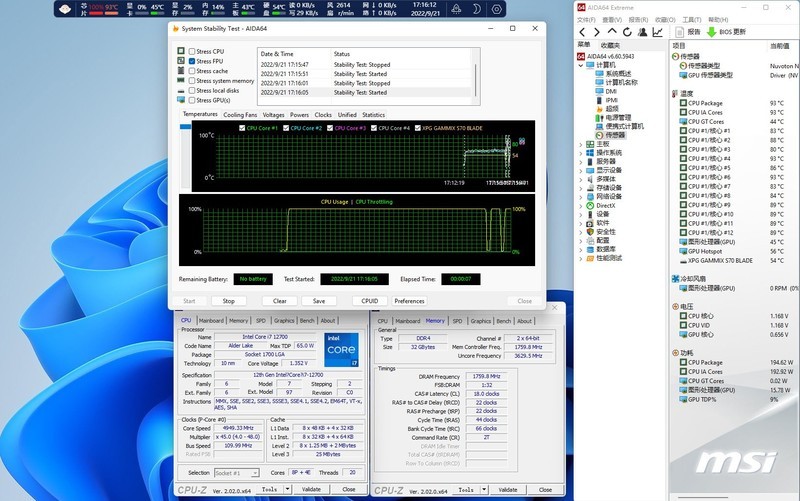Click the Clocks tab
The height and width of the screenshot is (501, 800).
point(323,115)
